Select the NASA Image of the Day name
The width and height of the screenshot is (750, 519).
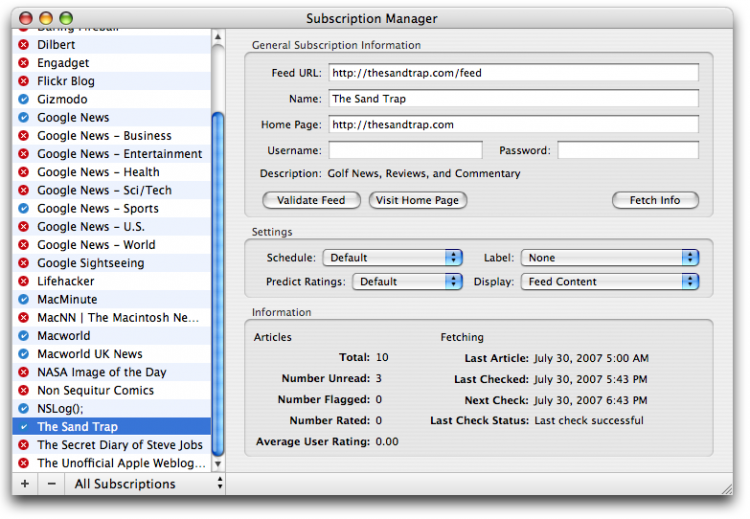(x=102, y=372)
